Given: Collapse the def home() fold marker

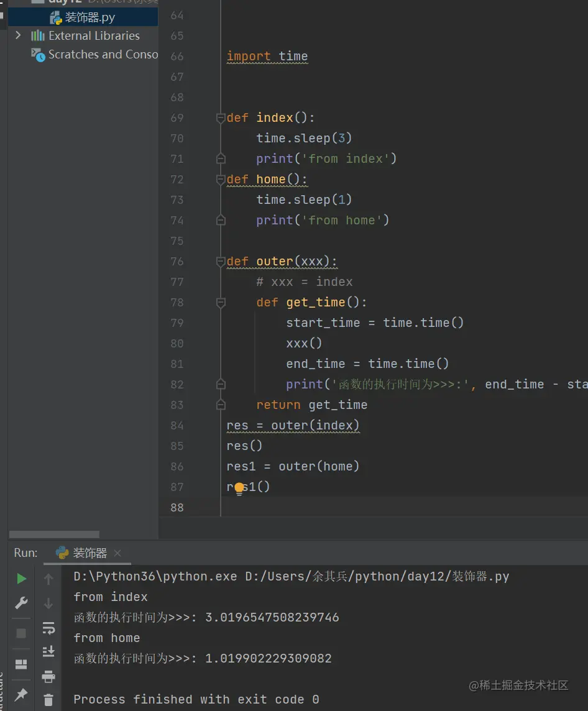Looking at the screenshot, I should [x=221, y=180].
